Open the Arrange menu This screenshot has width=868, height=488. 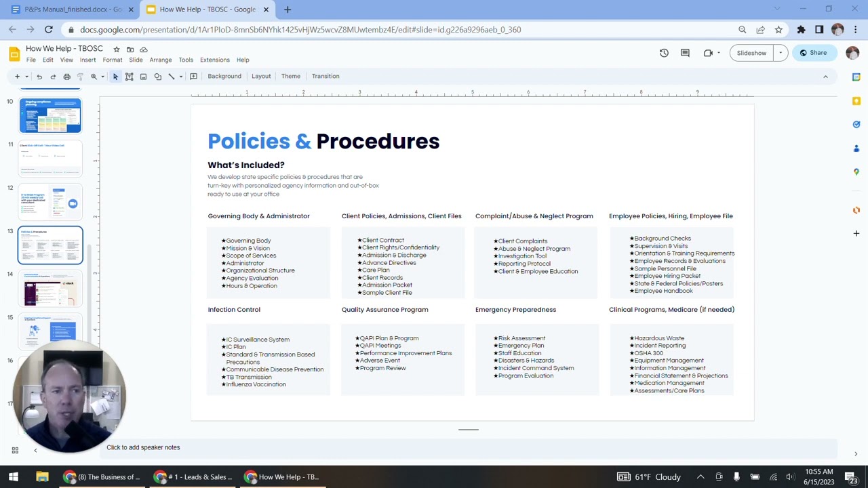161,60
